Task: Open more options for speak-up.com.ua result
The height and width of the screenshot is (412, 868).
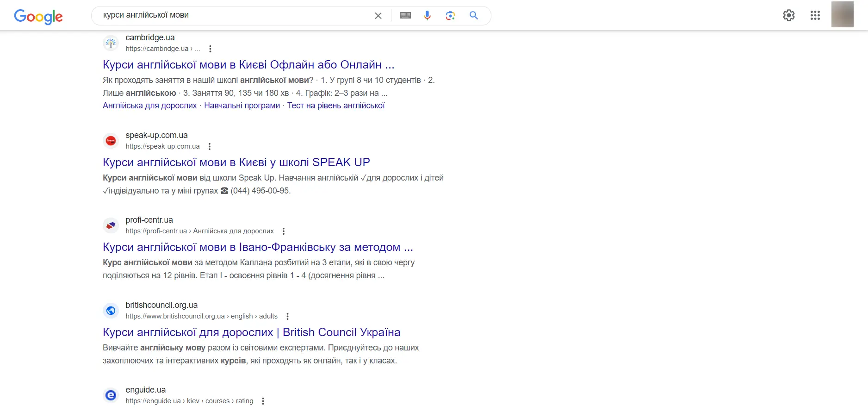Action: [x=210, y=146]
